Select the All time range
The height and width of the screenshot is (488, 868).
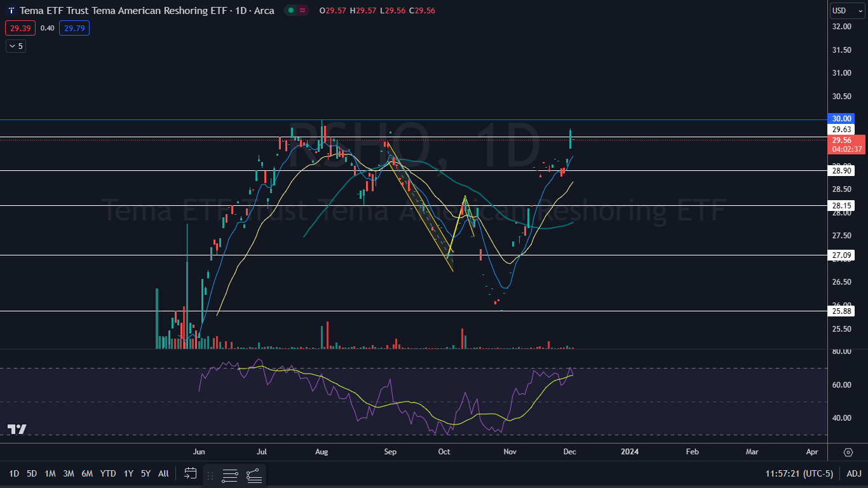pos(163,473)
